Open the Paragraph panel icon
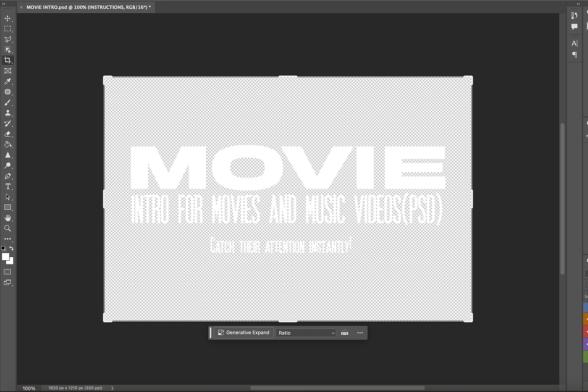The image size is (588, 392). coord(575,55)
